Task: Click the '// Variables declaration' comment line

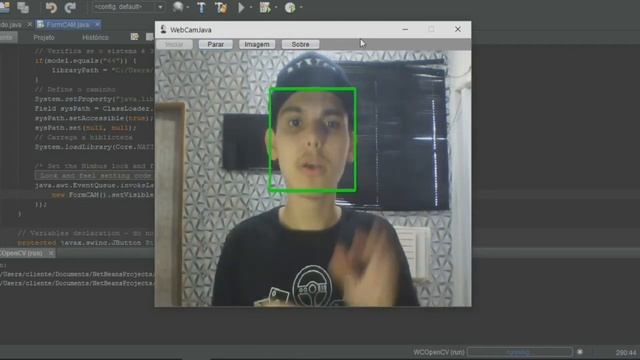Action: click(x=86, y=233)
